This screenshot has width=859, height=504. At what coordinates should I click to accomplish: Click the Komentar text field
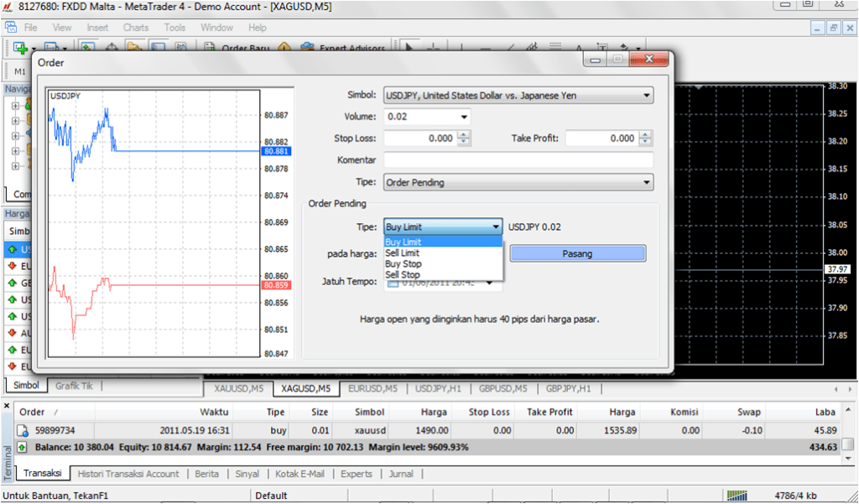[518, 160]
